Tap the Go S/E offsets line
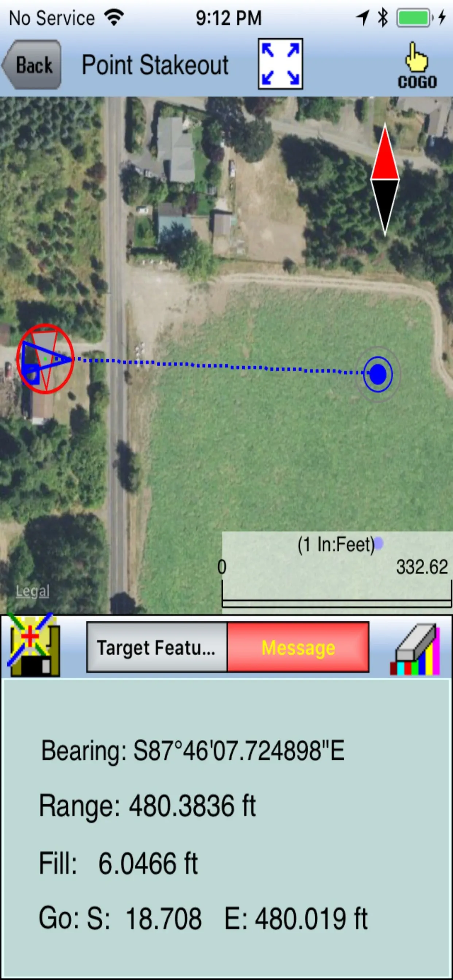Image resolution: width=453 pixels, height=980 pixels. 203,918
